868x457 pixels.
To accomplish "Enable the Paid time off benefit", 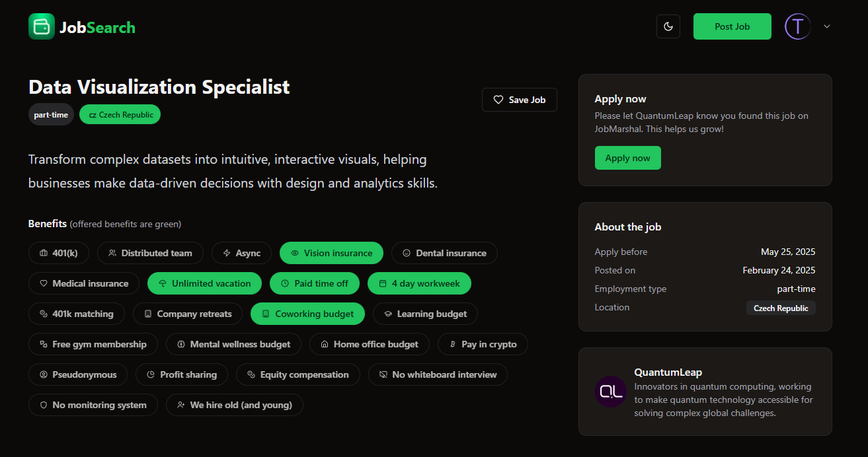I will pos(315,283).
